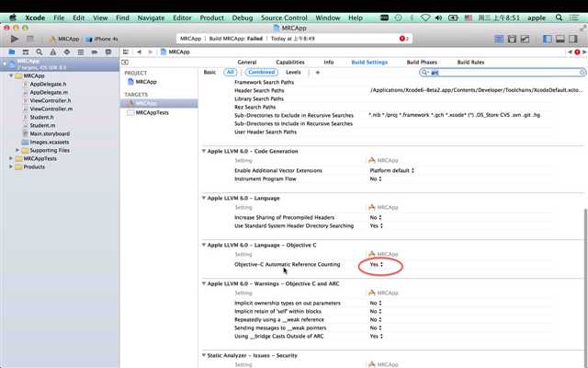588x368 pixels.
Task: Hide the project and targets list
Action: pyautogui.click(x=125, y=62)
